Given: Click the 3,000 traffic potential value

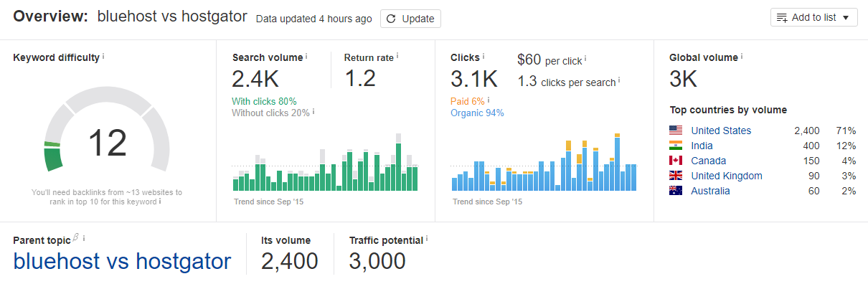Looking at the screenshot, I should (377, 261).
